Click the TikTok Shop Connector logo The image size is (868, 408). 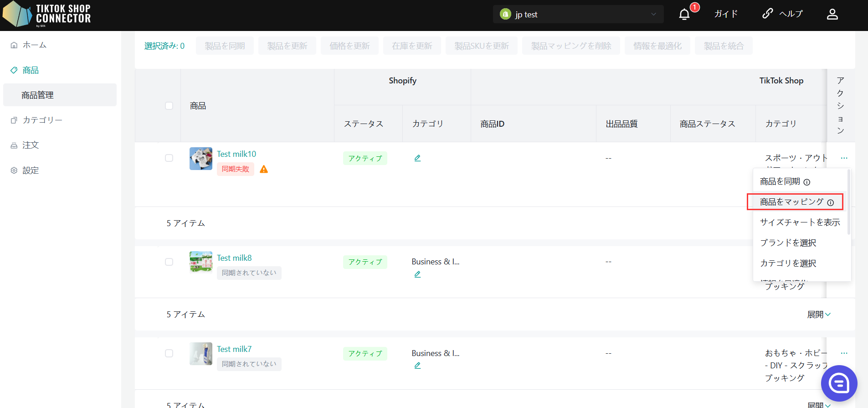tap(46, 14)
